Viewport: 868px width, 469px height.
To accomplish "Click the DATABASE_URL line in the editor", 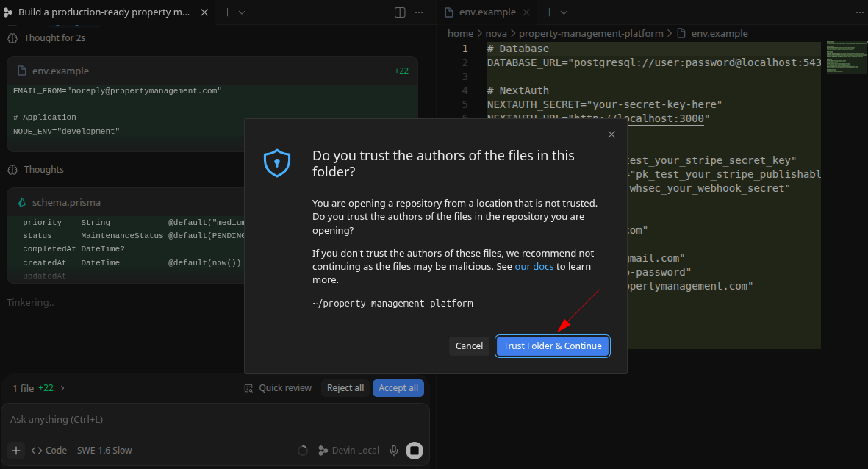I will (x=654, y=62).
